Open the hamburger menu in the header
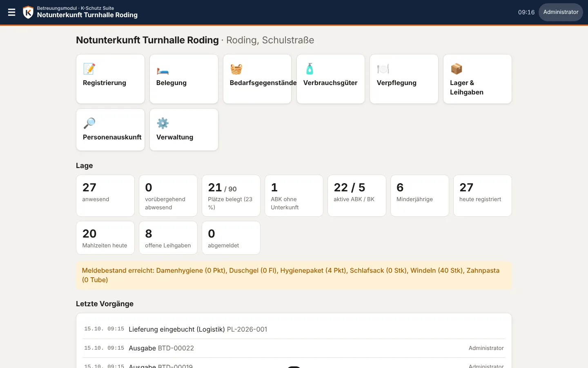 (11, 12)
